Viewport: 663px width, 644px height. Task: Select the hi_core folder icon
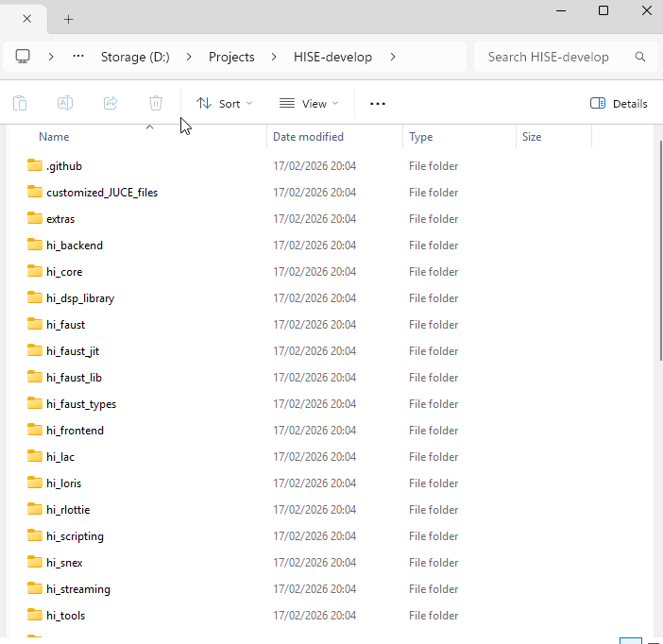35,271
